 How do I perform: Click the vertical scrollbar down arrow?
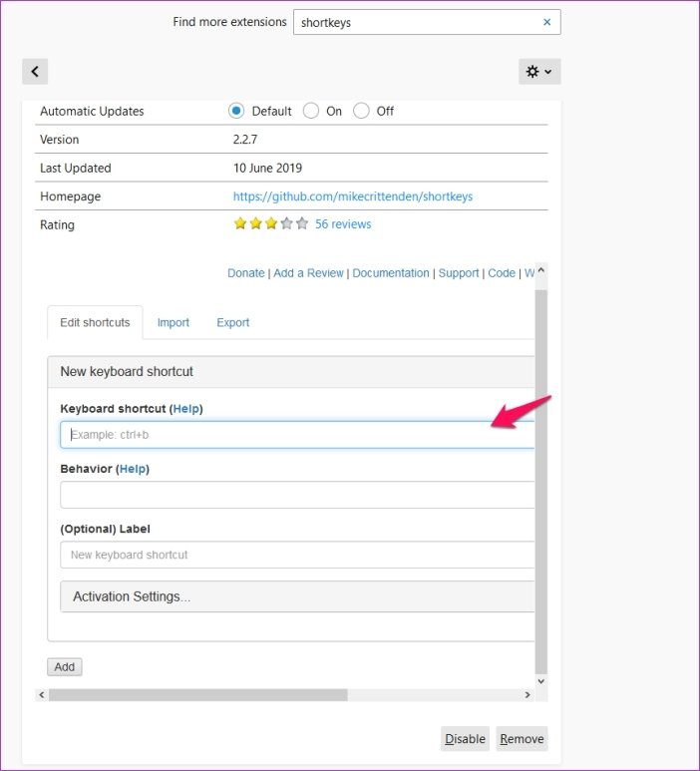point(541,681)
